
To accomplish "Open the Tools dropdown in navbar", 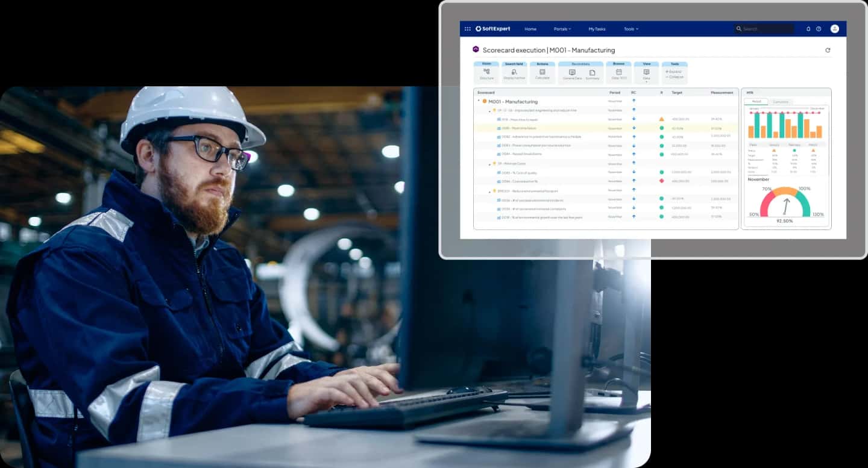I will click(x=631, y=29).
